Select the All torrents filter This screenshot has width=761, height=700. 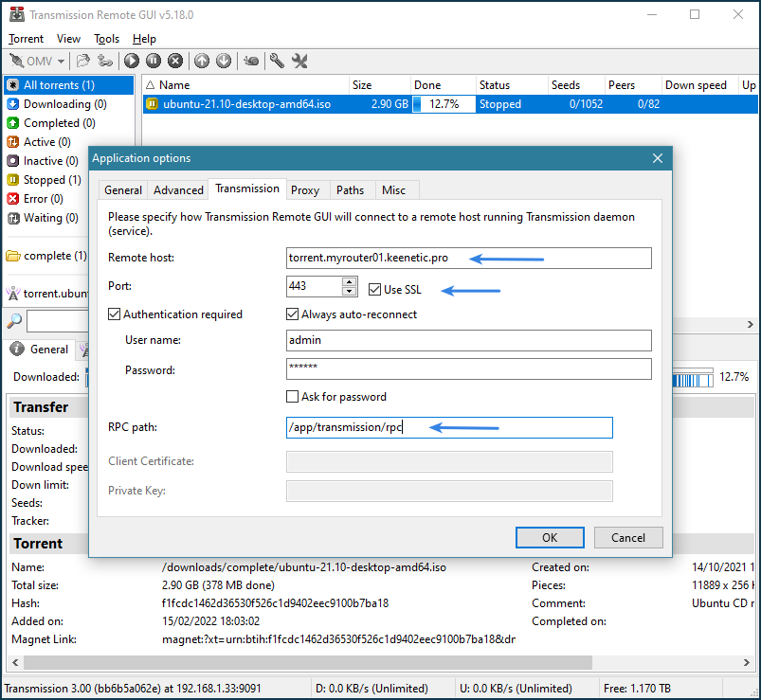[x=69, y=85]
